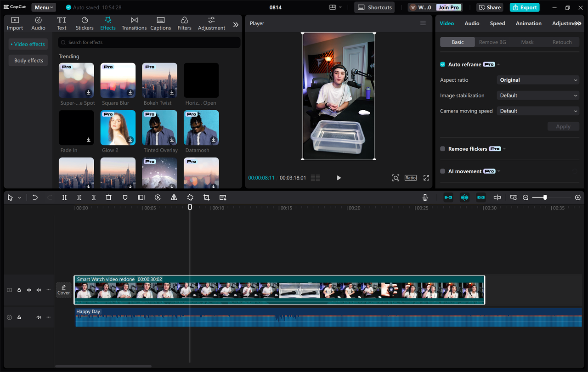This screenshot has width=588, height=372.
Task: Turn on the AI movement option
Action: click(x=442, y=171)
